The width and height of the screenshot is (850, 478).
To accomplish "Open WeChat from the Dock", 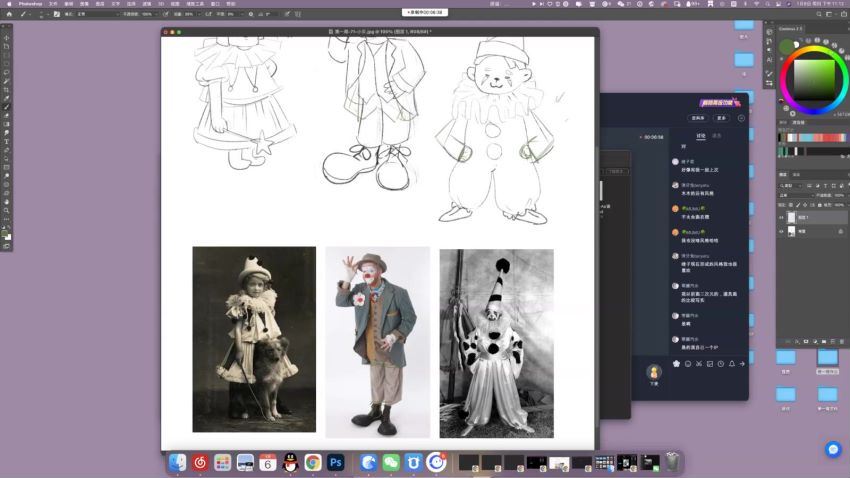I will [x=391, y=462].
